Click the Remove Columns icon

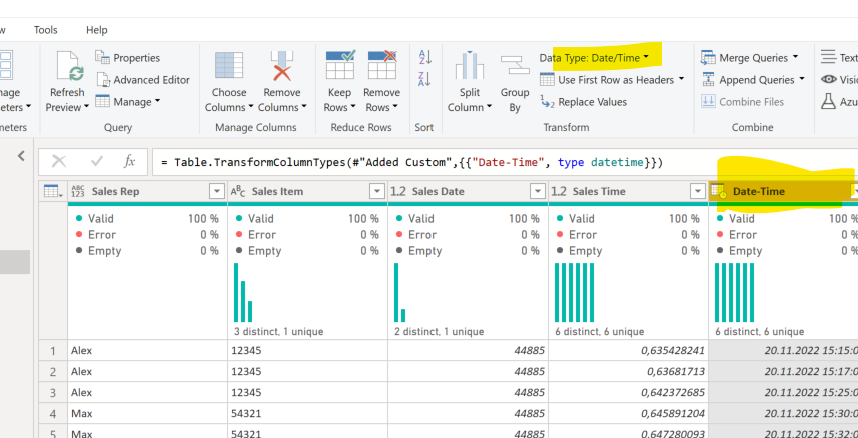(x=282, y=66)
